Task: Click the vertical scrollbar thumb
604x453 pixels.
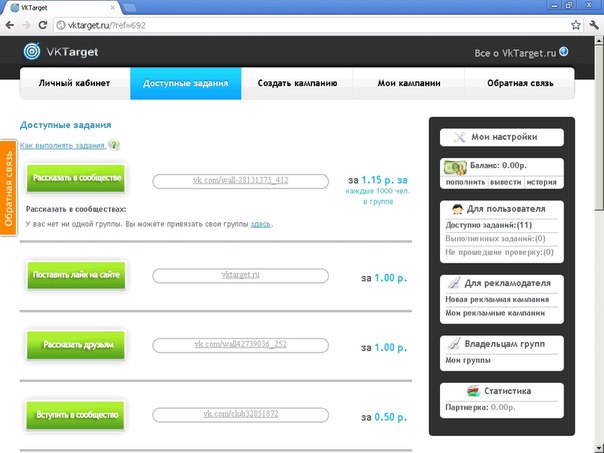Action: click(x=599, y=128)
